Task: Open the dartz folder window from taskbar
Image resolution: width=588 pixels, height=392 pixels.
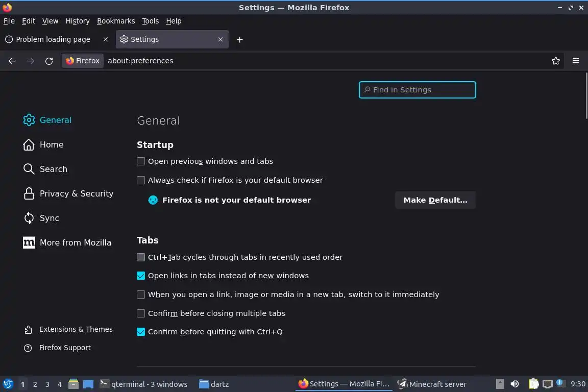Action: 214,384
